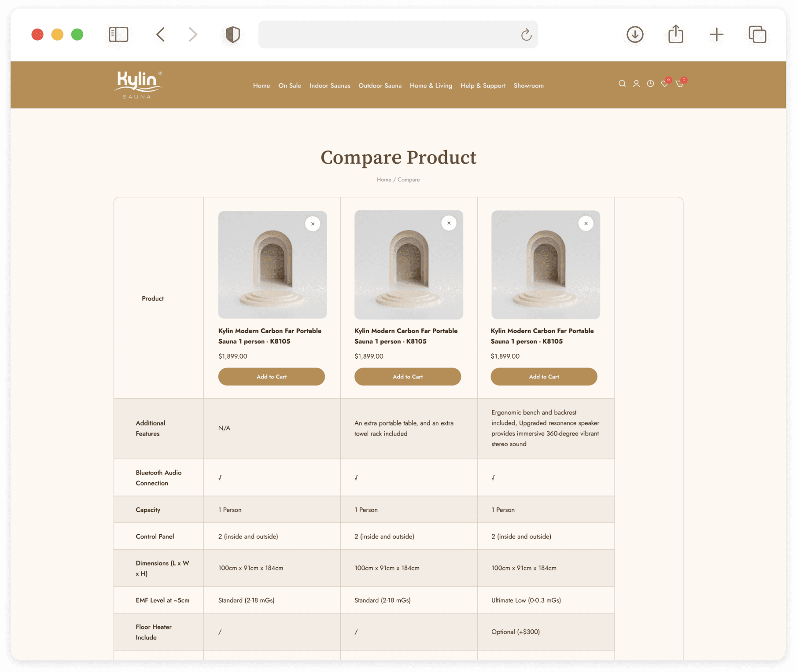Select the 'Product' row label
796x672 pixels.
click(153, 298)
